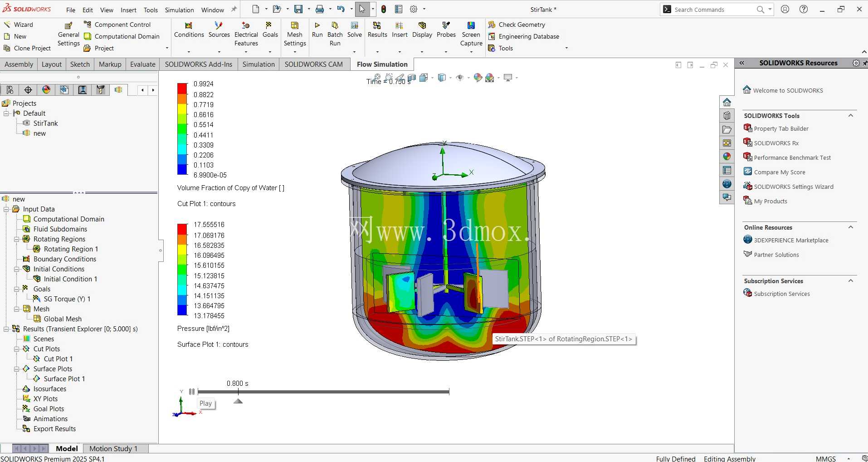
Task: Switch to the SOLIDWORKS CAM tab
Action: coord(313,64)
